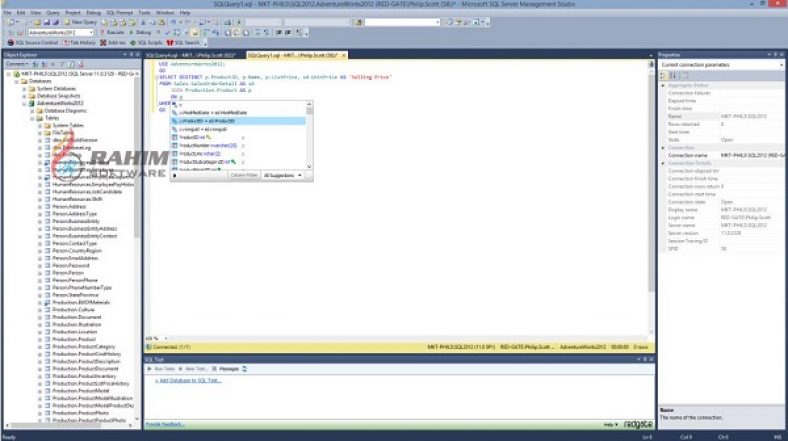Collapse the Aggregate Status properties group
788x441 pixels.
tap(663, 85)
